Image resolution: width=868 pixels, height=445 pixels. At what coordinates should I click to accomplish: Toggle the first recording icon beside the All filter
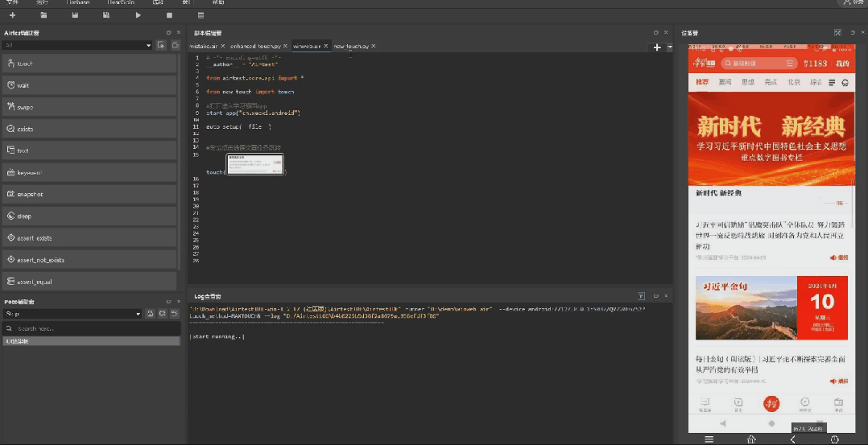tap(161, 45)
